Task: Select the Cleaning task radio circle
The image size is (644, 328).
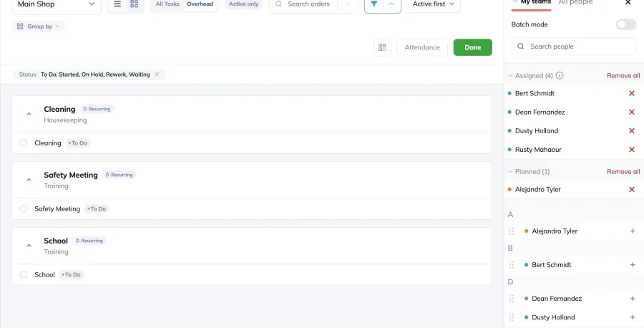Action: point(24,143)
